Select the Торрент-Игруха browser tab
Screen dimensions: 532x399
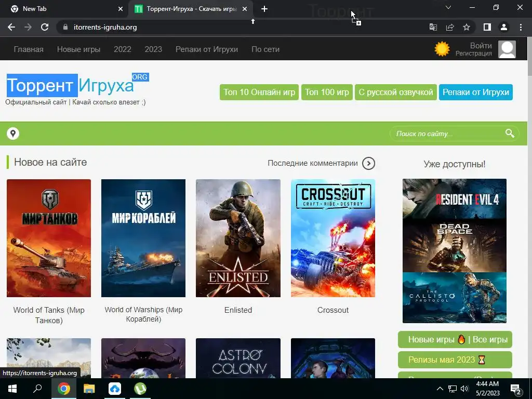click(191, 9)
